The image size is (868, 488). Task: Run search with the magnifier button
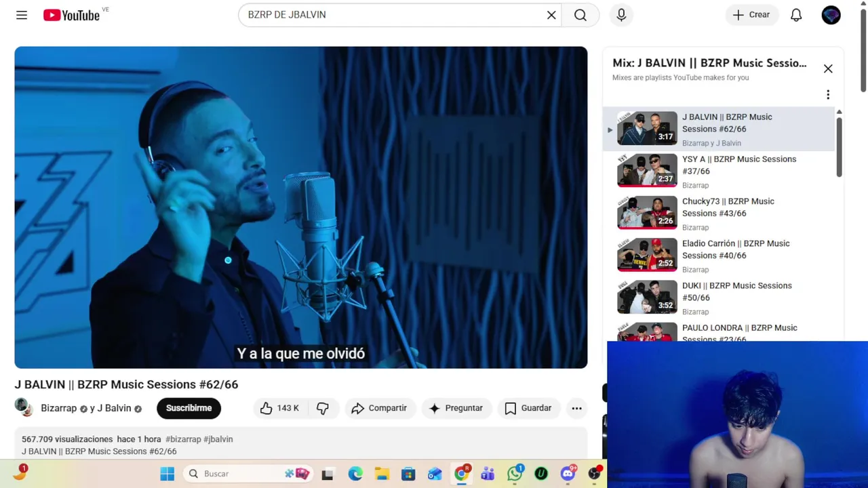tap(580, 15)
